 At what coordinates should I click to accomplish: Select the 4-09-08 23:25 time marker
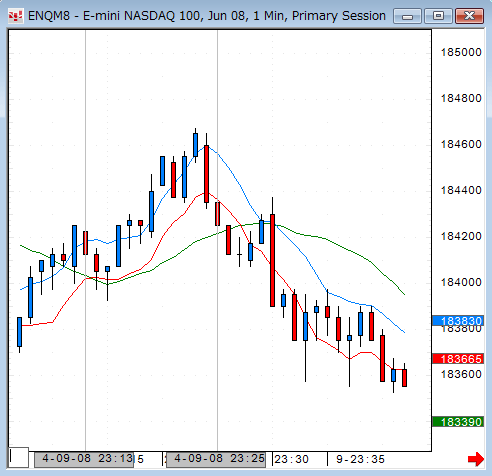click(216, 459)
